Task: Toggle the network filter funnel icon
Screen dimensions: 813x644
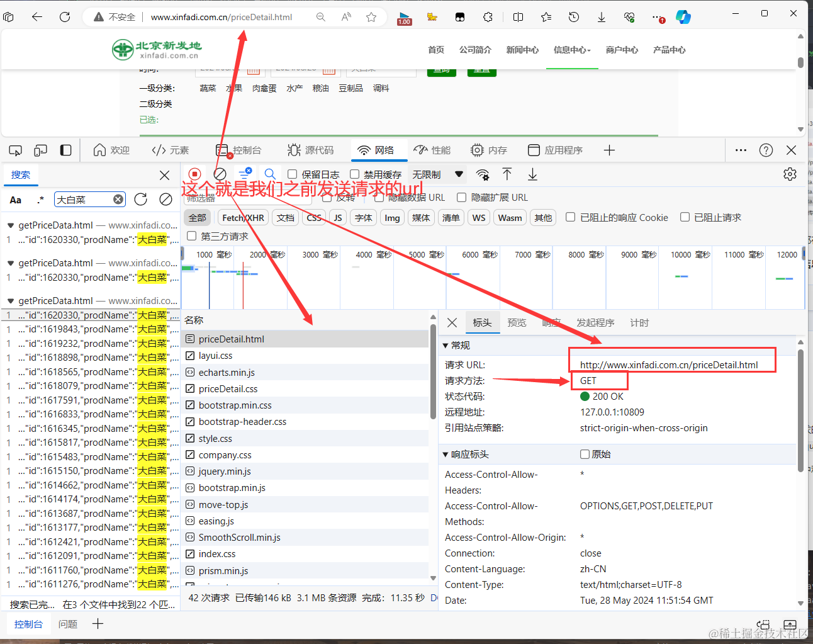Action: coord(245,173)
